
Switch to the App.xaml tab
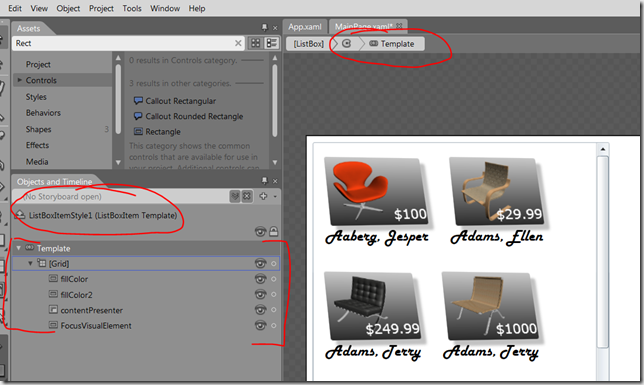click(x=305, y=27)
